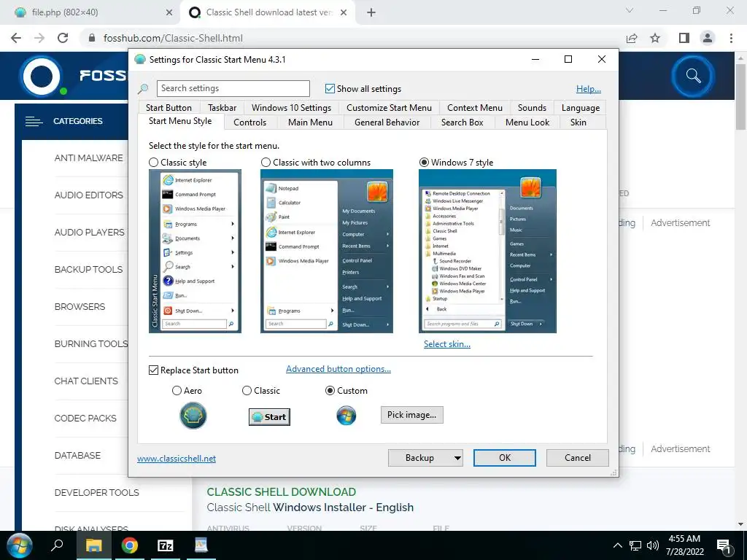The width and height of the screenshot is (747, 560).
Task: Open the notification center tray icon
Action: (724, 546)
